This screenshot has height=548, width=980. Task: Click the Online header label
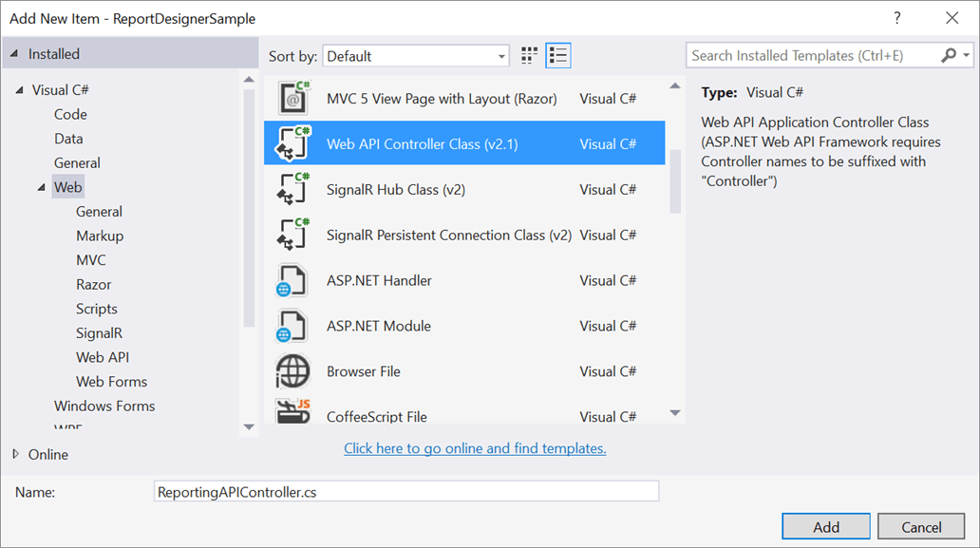pos(48,454)
